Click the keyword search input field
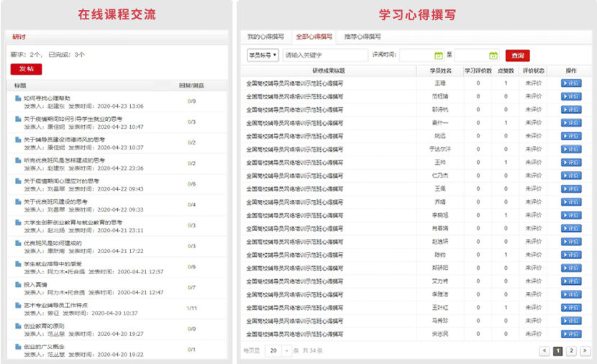Image resolution: width=597 pixels, height=364 pixels. point(324,55)
